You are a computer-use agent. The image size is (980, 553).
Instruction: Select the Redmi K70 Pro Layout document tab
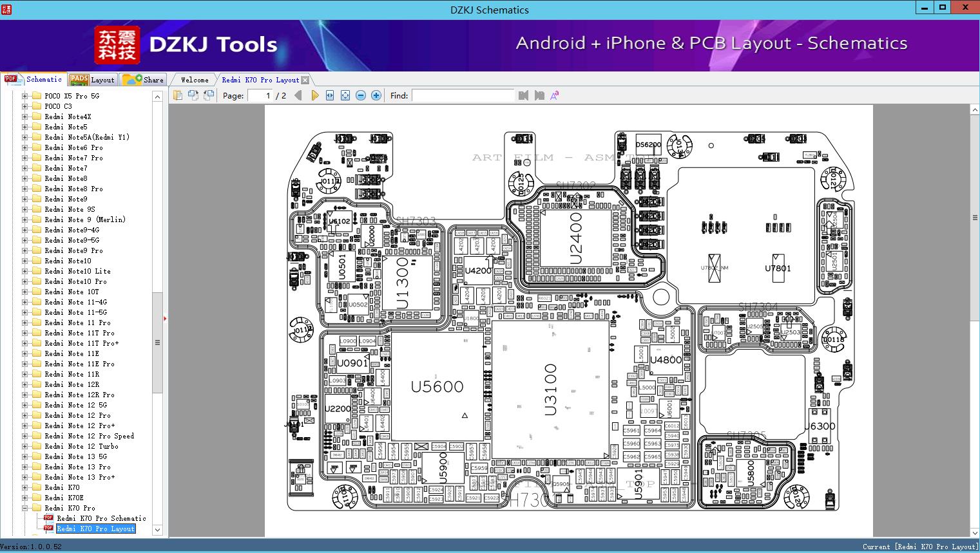click(x=260, y=80)
